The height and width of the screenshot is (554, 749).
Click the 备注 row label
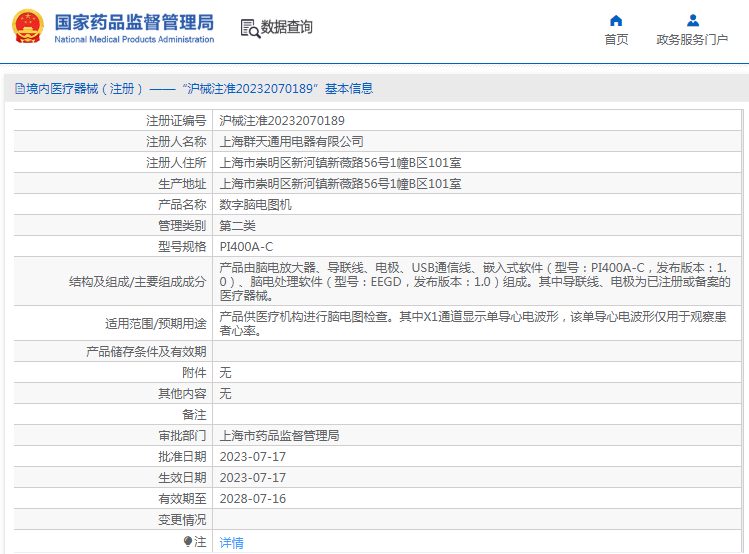point(194,415)
